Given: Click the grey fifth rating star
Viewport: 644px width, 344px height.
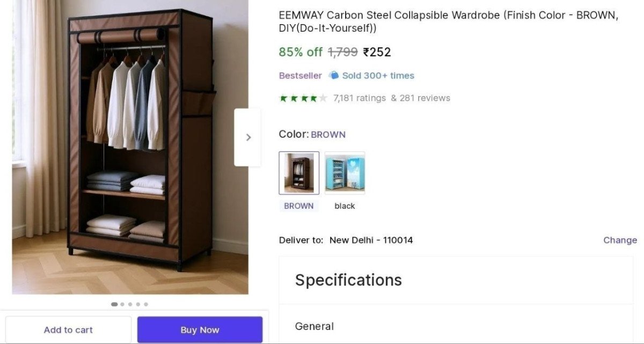Looking at the screenshot, I should 323,99.
